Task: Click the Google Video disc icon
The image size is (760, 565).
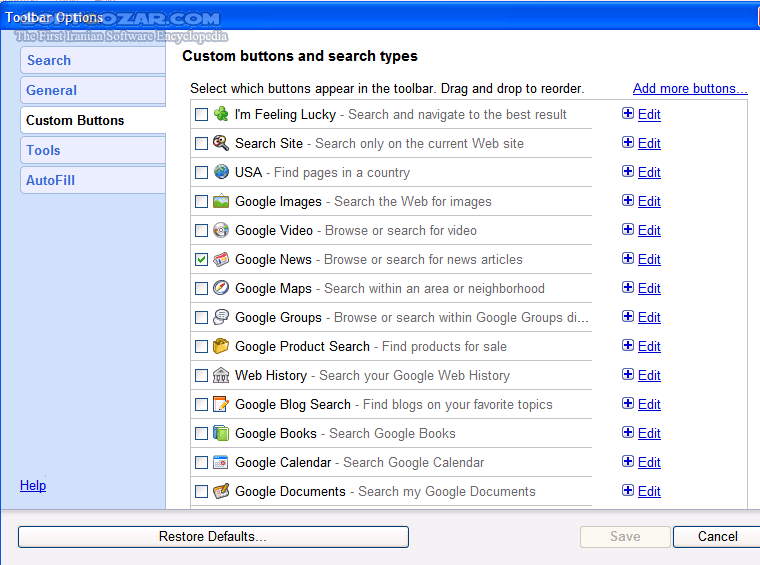Action: pos(221,230)
